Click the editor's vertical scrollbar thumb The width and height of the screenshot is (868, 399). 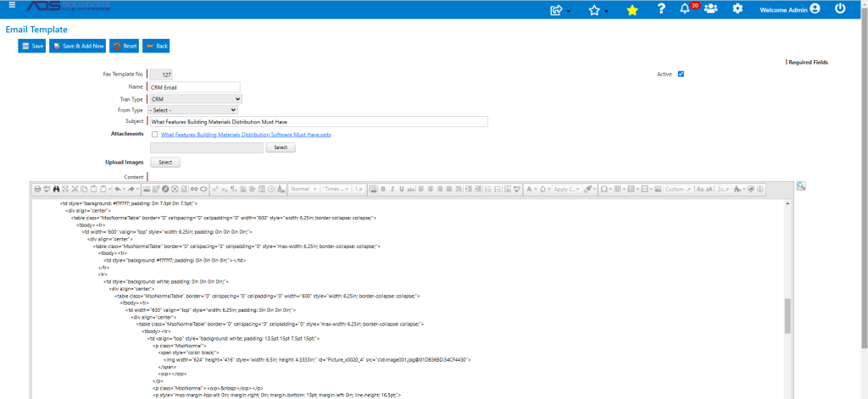point(787,316)
